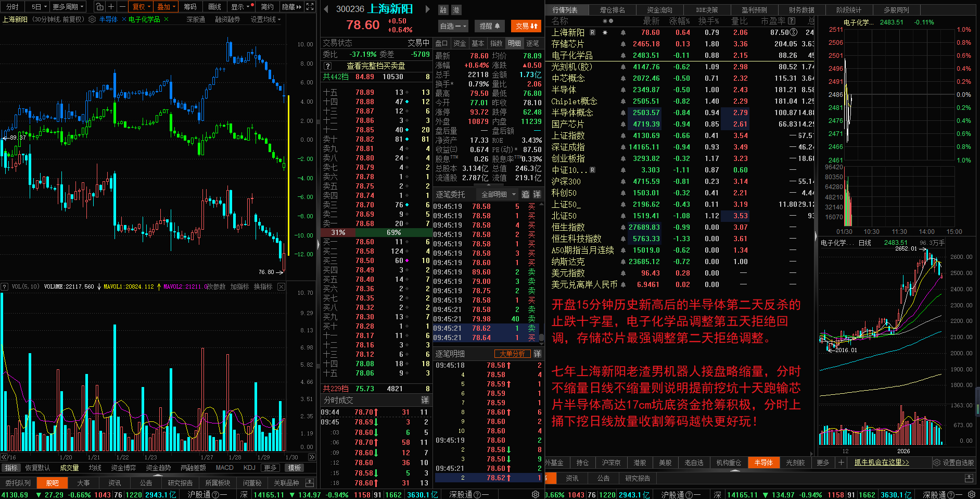The width and height of the screenshot is (980, 499).
Task: Click 改参数 in VOL panel
Action: coord(216,286)
